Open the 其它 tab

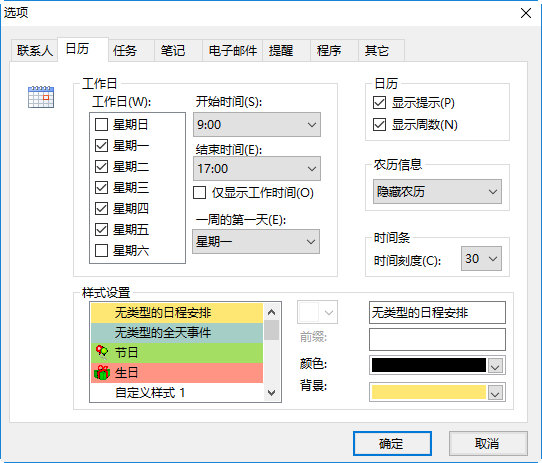coord(381,50)
